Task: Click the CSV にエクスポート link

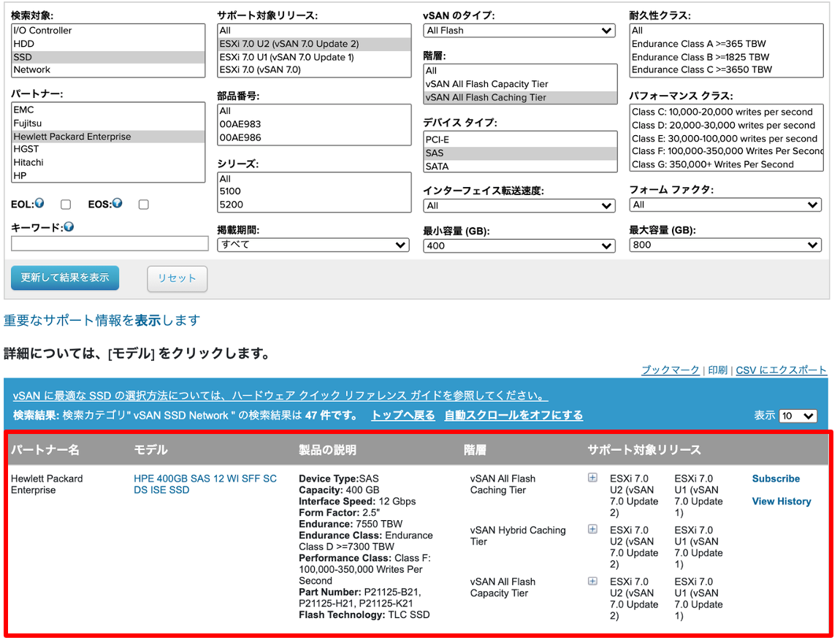Action: [781, 370]
